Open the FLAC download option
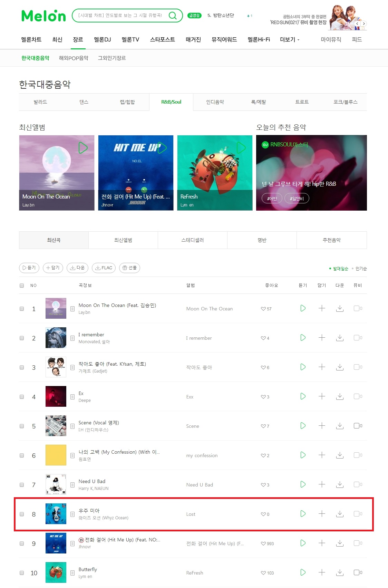This screenshot has height=588, width=388. tap(104, 268)
